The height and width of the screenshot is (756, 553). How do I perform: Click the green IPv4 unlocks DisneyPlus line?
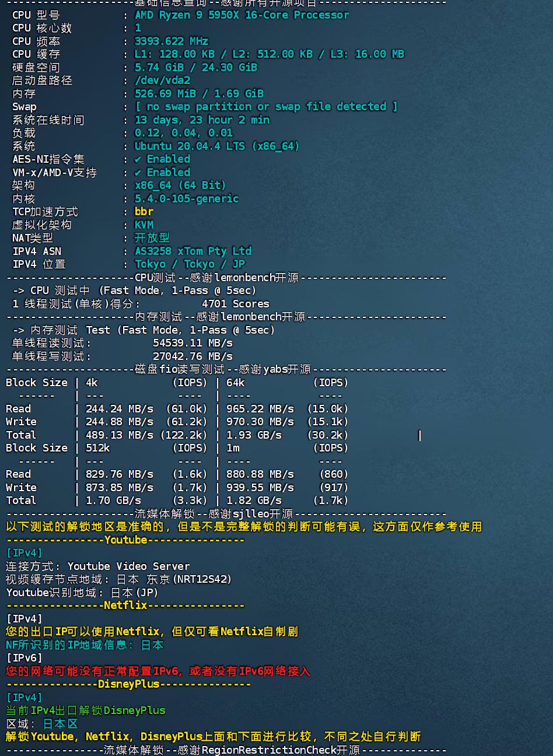[86, 710]
